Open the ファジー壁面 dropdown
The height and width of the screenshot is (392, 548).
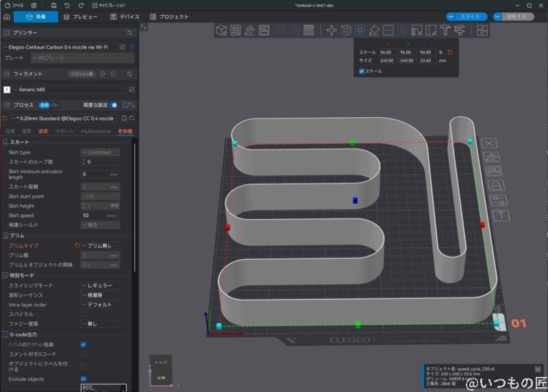[100, 323]
